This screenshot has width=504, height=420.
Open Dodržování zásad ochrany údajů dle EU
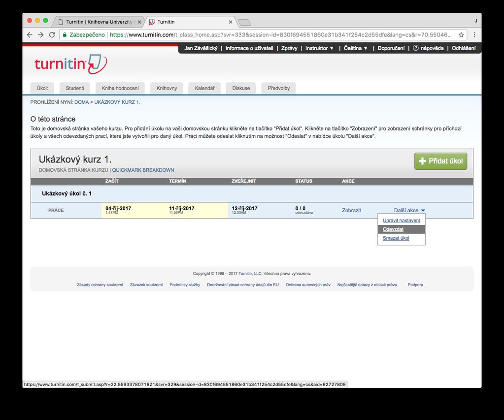tap(243, 285)
